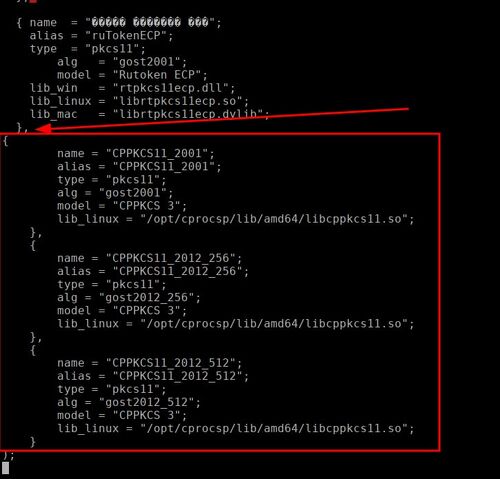
Task: Click the alg "gost2012_512" line
Action: (x=129, y=402)
